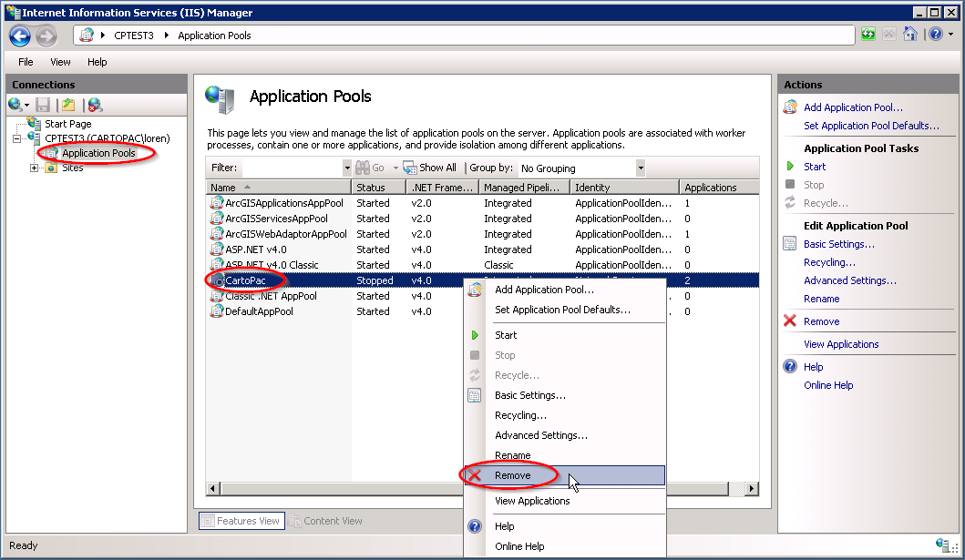Click the Forward navigation arrow
This screenshot has height=560, width=965.
pos(46,36)
